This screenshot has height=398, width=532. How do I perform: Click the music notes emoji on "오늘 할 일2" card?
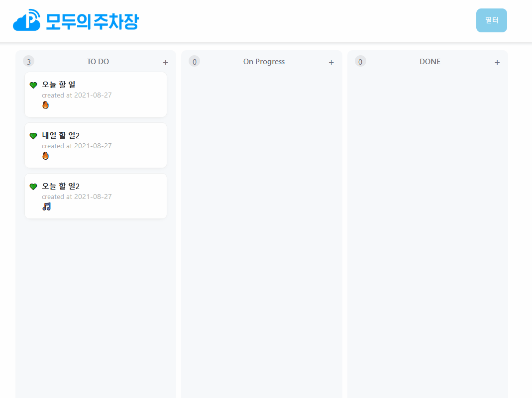[x=46, y=206]
